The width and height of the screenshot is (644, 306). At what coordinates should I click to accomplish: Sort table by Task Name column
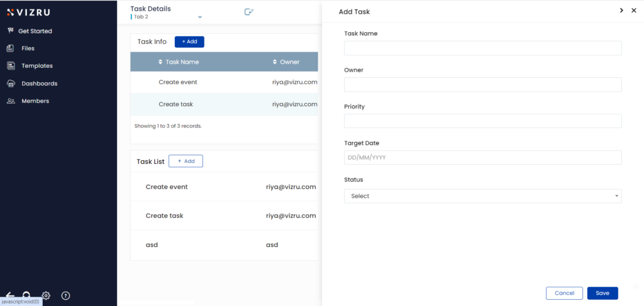coord(178,62)
